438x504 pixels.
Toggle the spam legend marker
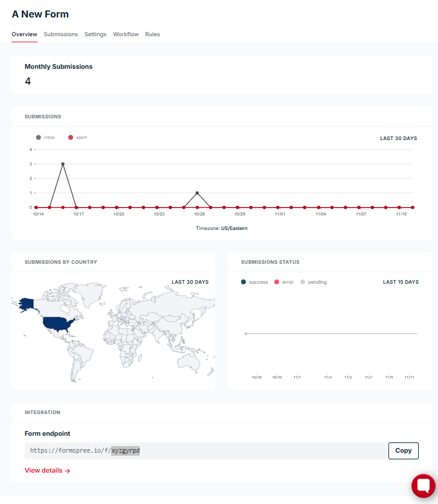point(71,138)
